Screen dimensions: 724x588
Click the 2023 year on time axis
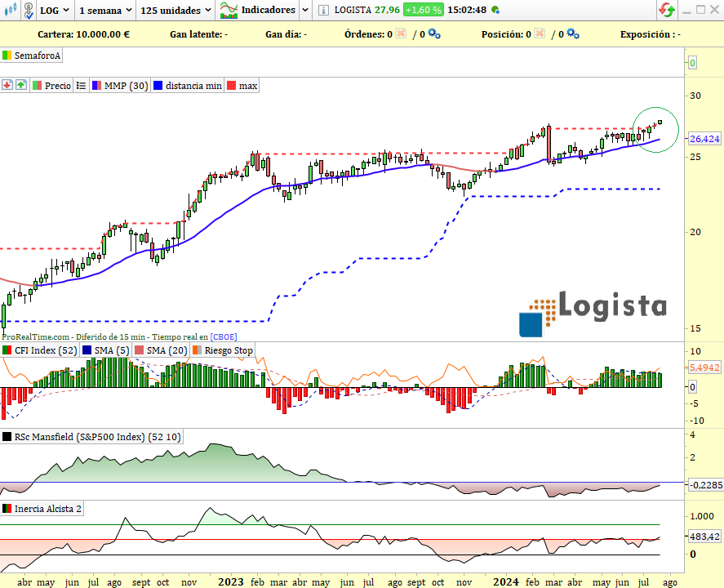tap(230, 581)
